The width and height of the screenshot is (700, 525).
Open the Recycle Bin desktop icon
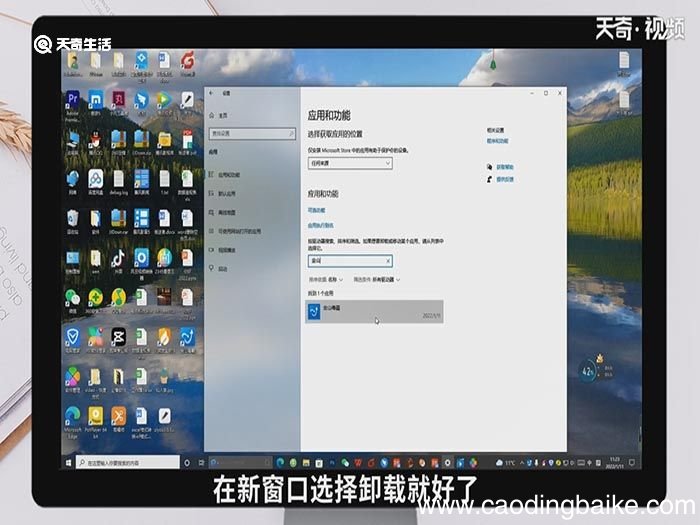[x=73, y=221]
